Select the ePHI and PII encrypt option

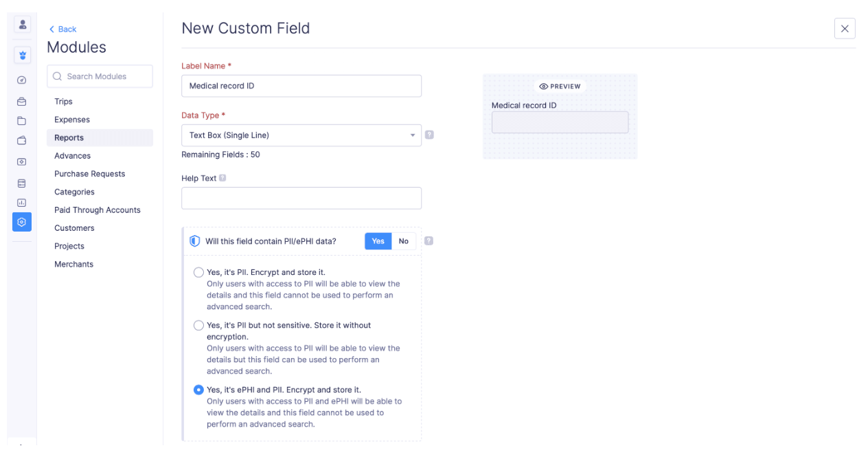[x=198, y=390]
